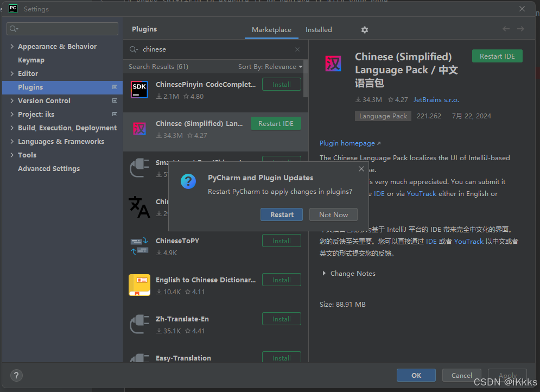Viewport: 540px width, 392px height.
Task: Switch to the Marketplace tab
Action: coord(271,30)
